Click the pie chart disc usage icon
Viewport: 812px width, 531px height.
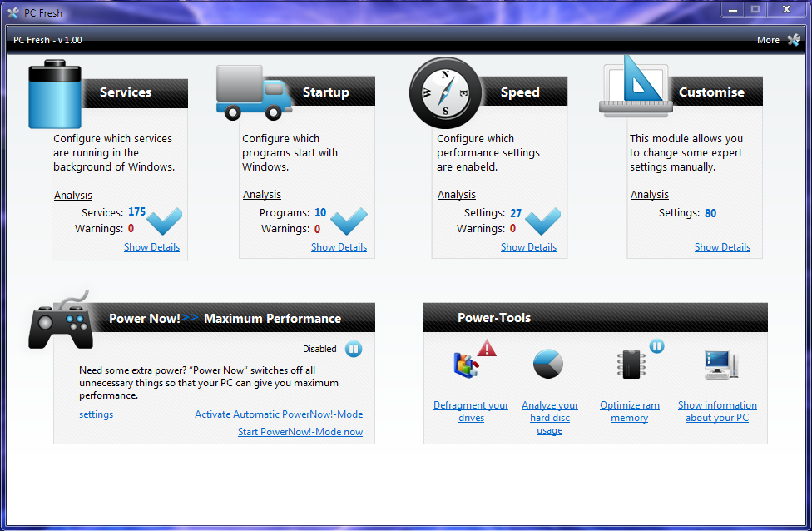click(x=548, y=364)
